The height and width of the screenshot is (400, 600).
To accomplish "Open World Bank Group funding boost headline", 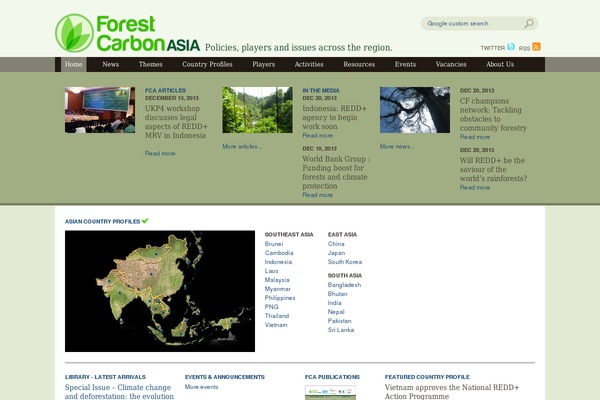I will (336, 172).
